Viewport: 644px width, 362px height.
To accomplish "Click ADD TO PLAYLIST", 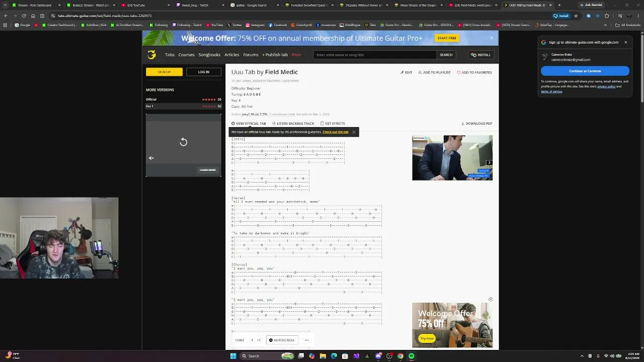I will pyautogui.click(x=434, y=72).
